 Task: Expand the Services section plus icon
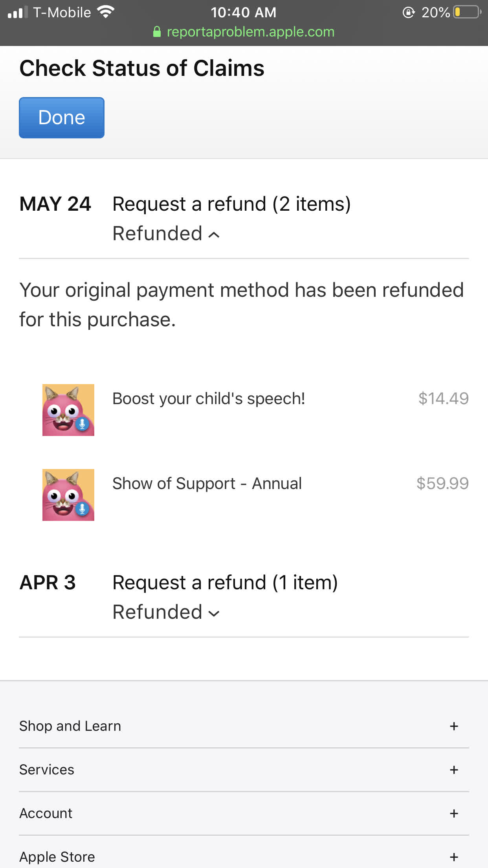click(x=454, y=770)
